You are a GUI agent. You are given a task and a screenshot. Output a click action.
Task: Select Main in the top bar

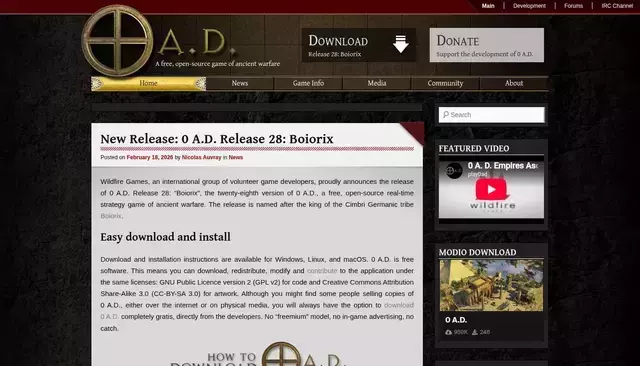pos(488,6)
